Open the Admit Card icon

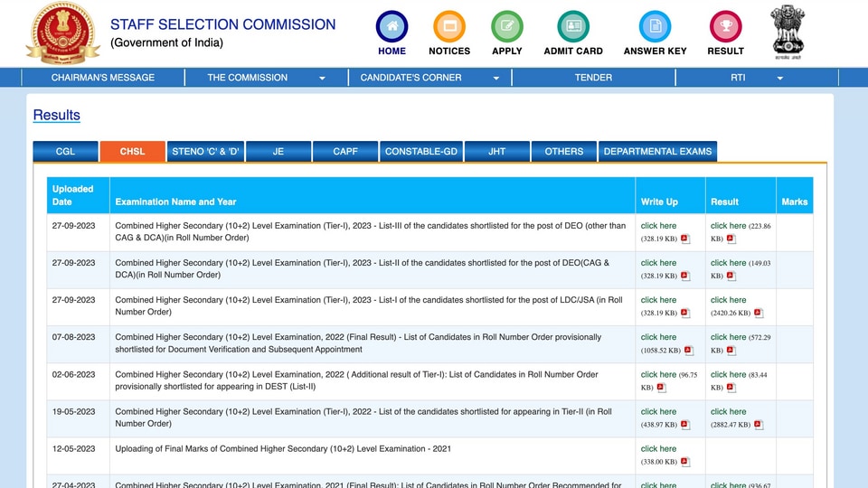[x=573, y=26]
